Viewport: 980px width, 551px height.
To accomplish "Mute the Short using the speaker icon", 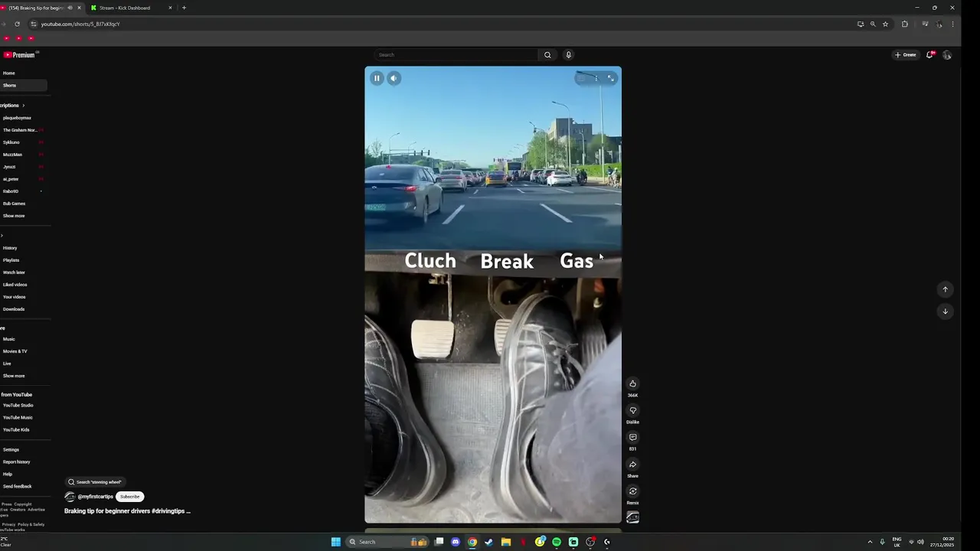I will point(394,78).
